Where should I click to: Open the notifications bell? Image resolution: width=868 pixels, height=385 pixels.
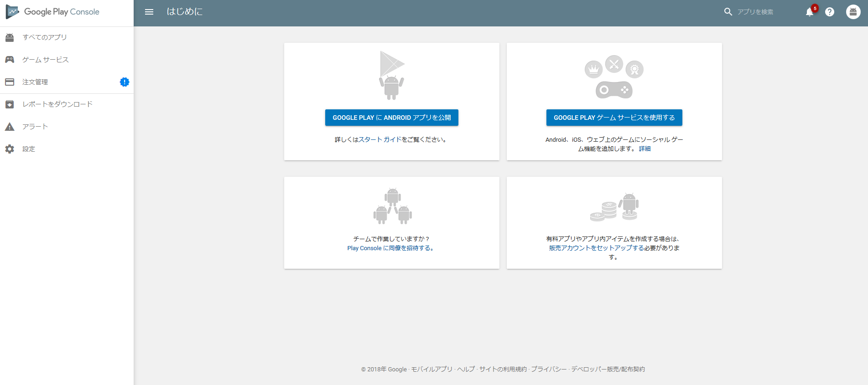point(810,12)
